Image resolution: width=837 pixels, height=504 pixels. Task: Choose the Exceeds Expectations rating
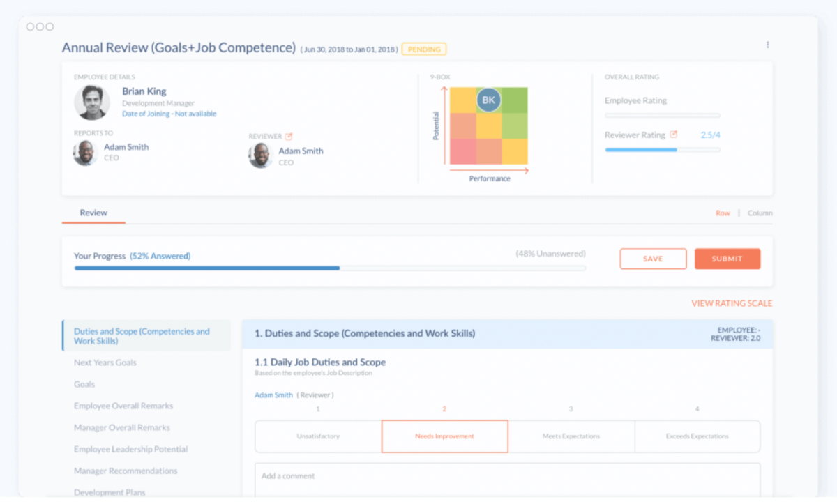[697, 436]
